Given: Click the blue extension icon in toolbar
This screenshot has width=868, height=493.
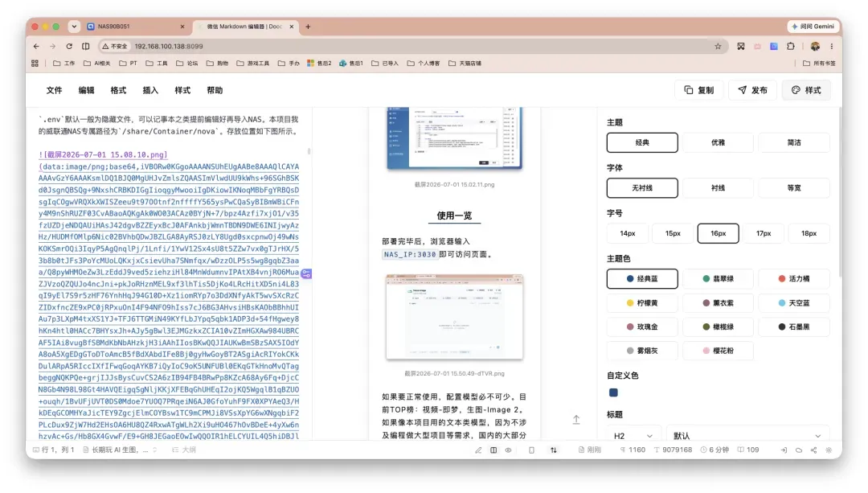Looking at the screenshot, I should tap(774, 47).
